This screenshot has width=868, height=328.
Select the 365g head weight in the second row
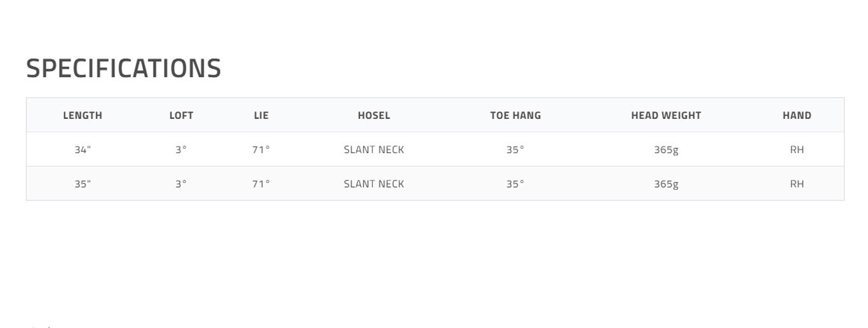666,184
